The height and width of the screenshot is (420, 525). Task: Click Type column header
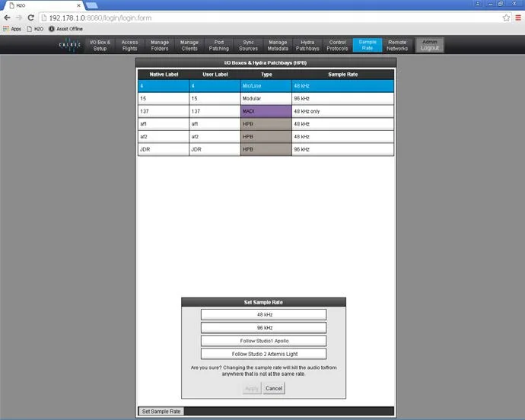click(x=266, y=75)
